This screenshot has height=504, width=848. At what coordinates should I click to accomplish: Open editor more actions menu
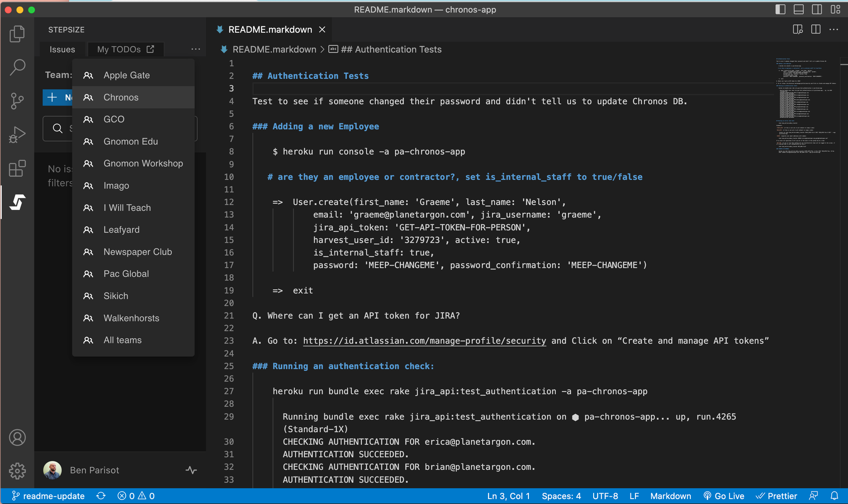coord(834,30)
